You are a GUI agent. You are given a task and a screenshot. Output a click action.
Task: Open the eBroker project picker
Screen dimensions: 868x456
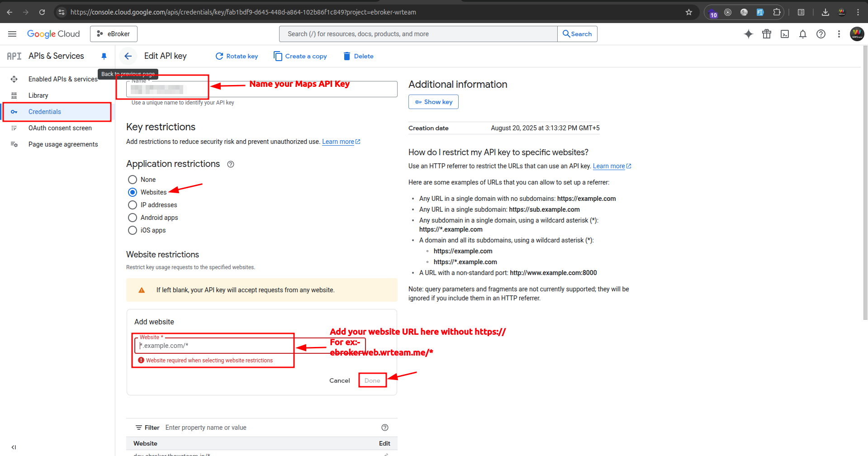(x=114, y=33)
